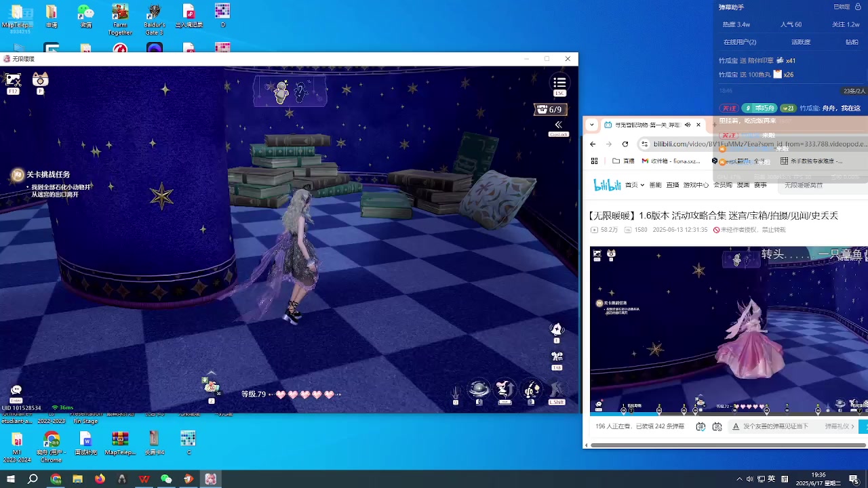Image resolution: width=868 pixels, height=488 pixels.
Task: Open Firefox from the taskbar
Action: 100,479
